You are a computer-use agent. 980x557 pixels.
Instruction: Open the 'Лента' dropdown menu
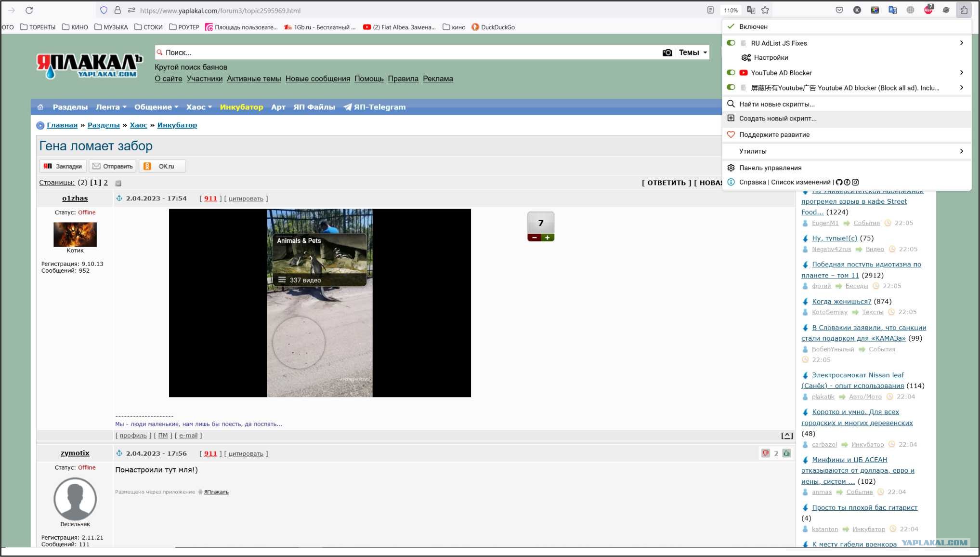coord(111,107)
